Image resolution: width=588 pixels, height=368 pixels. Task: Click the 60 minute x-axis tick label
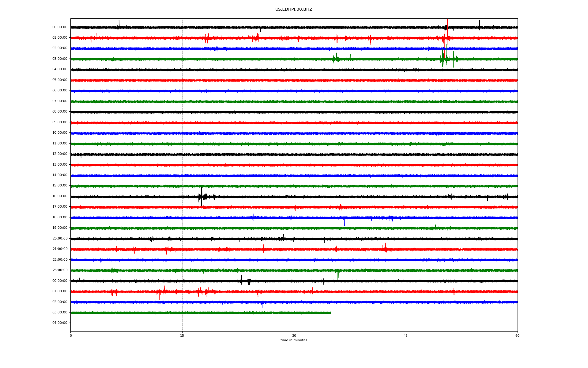point(517,335)
